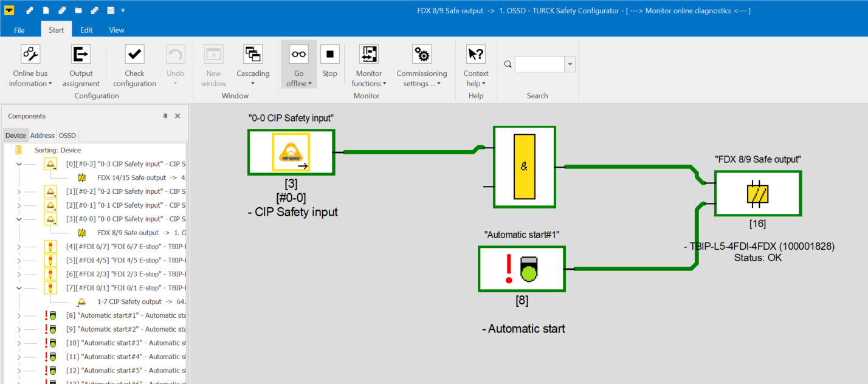Screen dimensions: 868x384
Task: Select the AND gate block in diagram
Action: click(524, 167)
